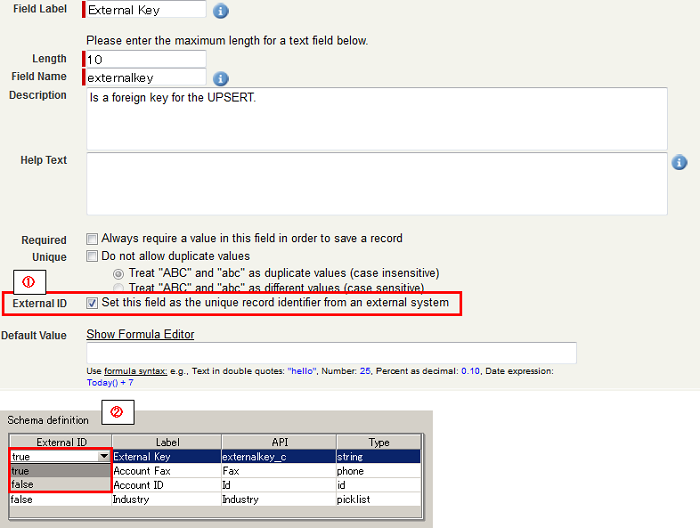Uncheck the External ID unique identifier checkbox
Screen dimensions: 700x528
(92, 302)
